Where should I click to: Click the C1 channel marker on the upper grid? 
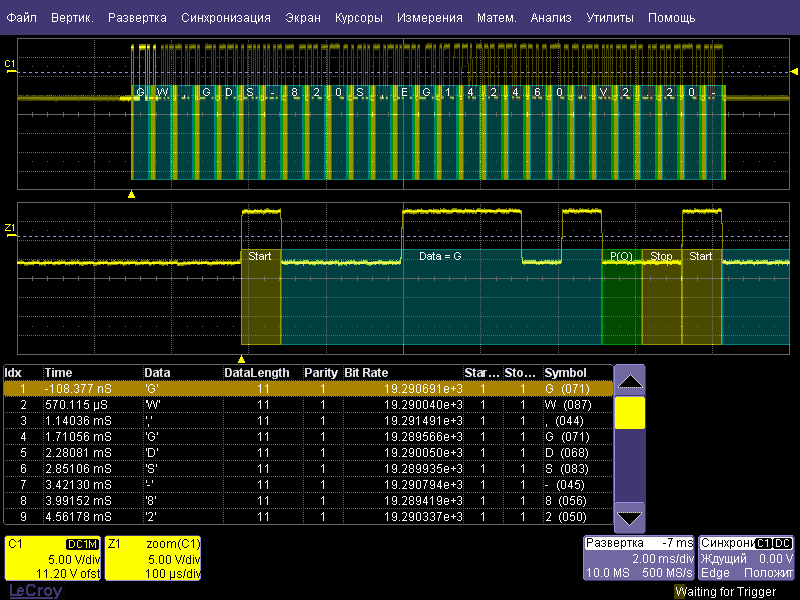click(x=11, y=65)
